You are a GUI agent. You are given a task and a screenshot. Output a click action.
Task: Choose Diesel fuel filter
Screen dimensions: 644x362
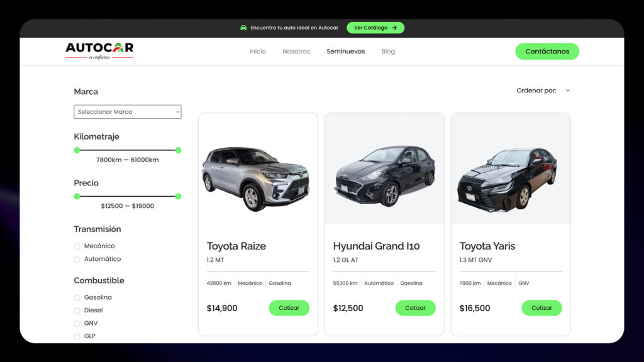click(x=77, y=310)
